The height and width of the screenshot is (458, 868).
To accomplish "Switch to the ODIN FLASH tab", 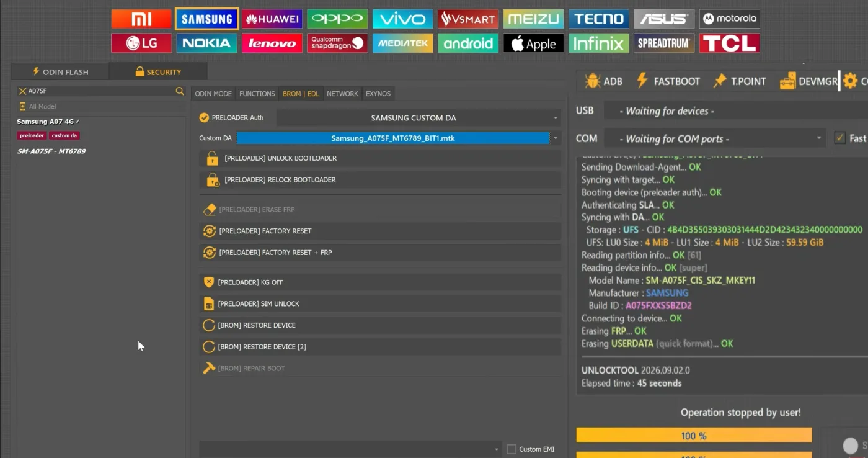I will coord(60,72).
